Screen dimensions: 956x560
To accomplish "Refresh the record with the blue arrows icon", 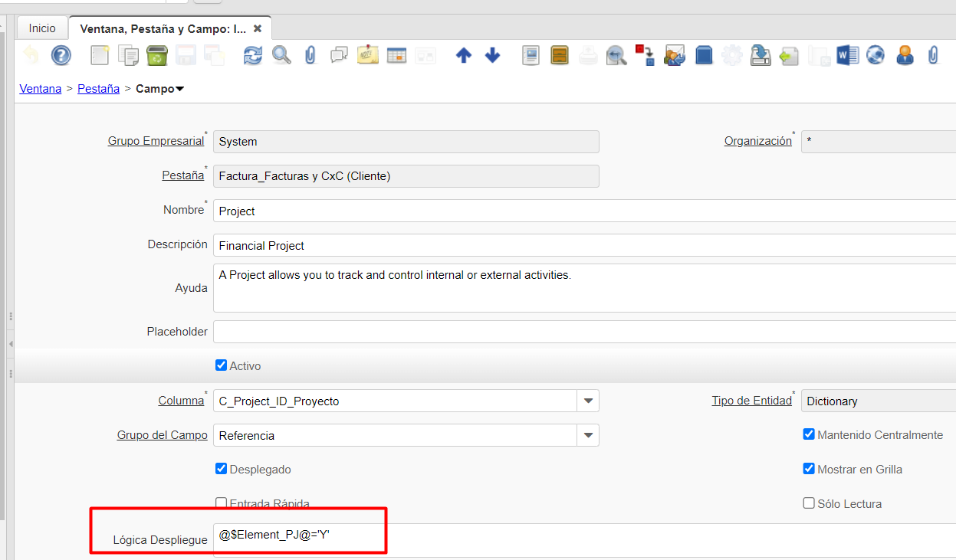I will (x=252, y=55).
